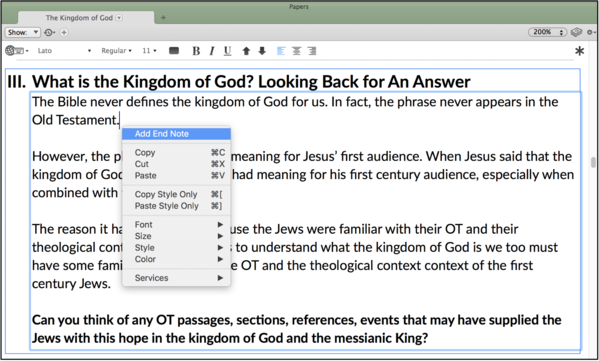This screenshot has height=361, width=599.
Task: Open the font size 11 dropdown
Action: tap(149, 50)
